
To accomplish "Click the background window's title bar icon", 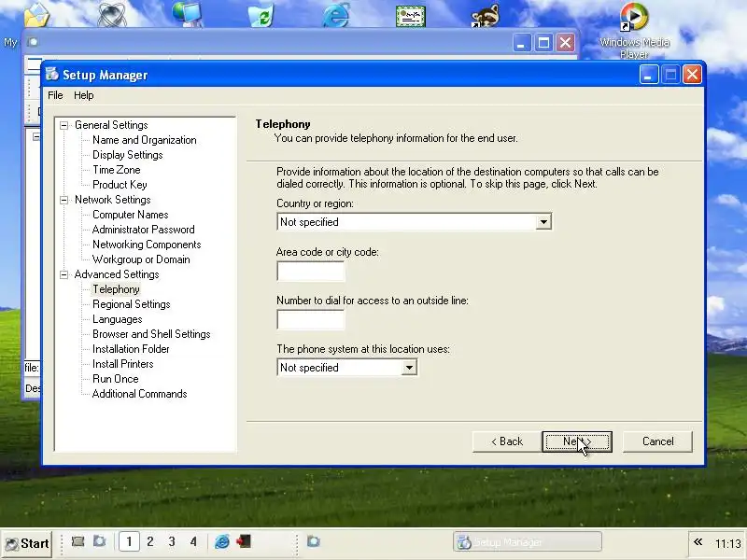I will coord(33,42).
